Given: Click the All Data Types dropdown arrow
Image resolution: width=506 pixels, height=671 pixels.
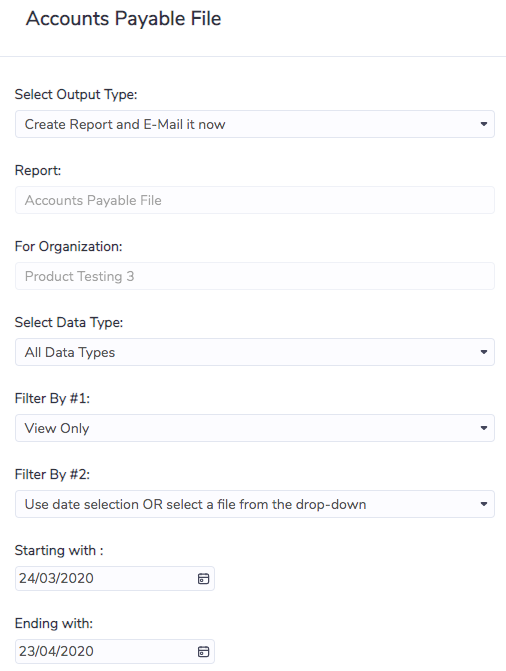Looking at the screenshot, I should (484, 352).
